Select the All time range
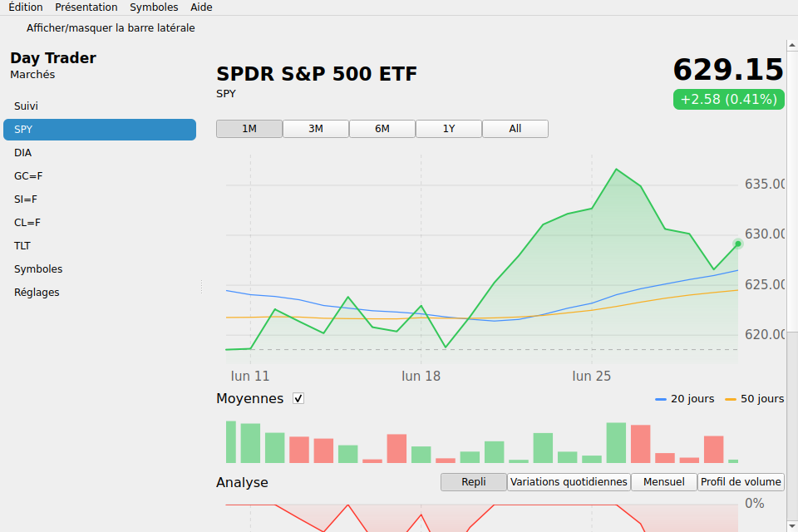This screenshot has width=798, height=532. 515,129
